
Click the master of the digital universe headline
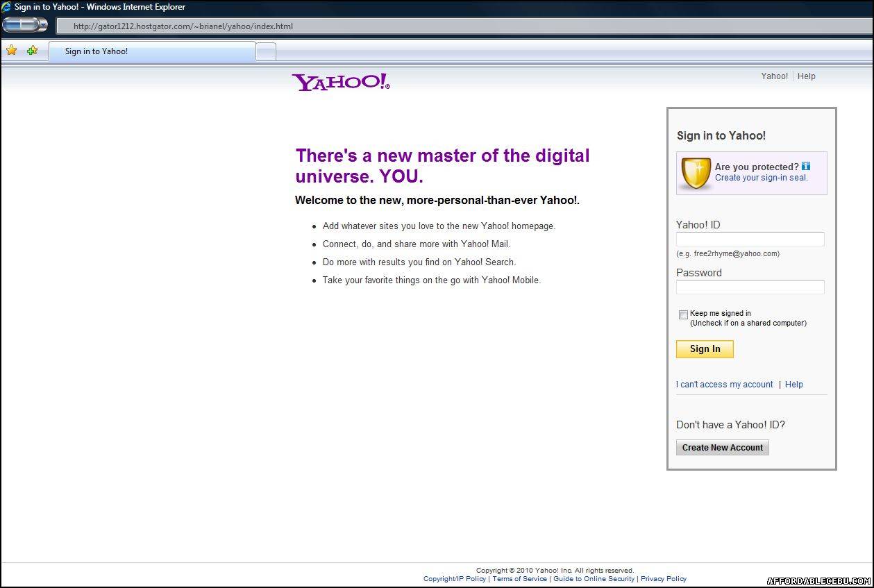click(442, 166)
